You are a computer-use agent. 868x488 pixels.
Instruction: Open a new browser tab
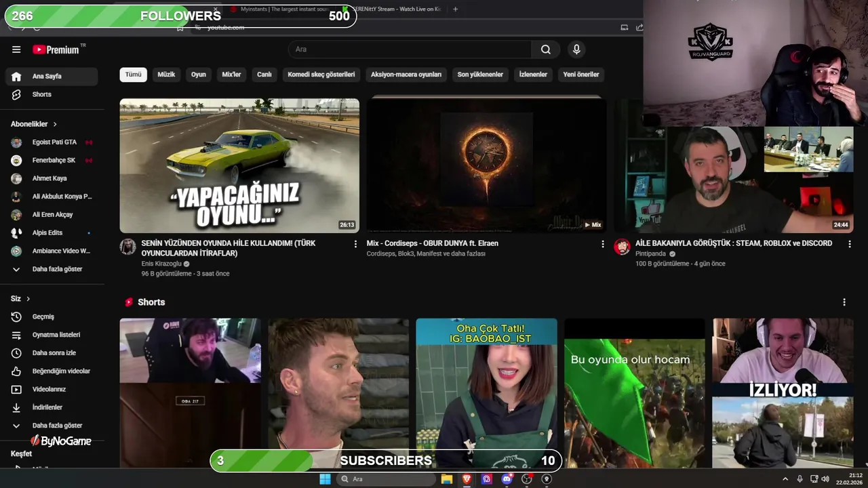pos(455,9)
